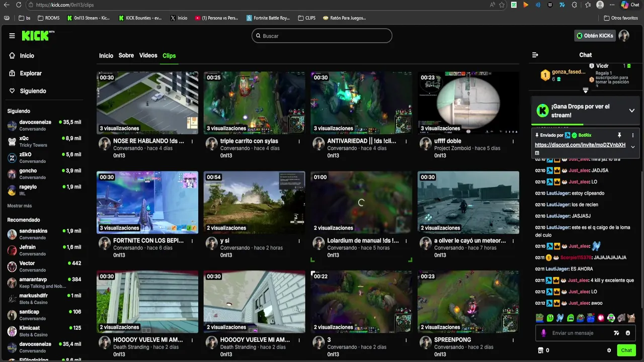The width and height of the screenshot is (644, 362).
Task: Click the green Chat send button
Action: (626, 350)
